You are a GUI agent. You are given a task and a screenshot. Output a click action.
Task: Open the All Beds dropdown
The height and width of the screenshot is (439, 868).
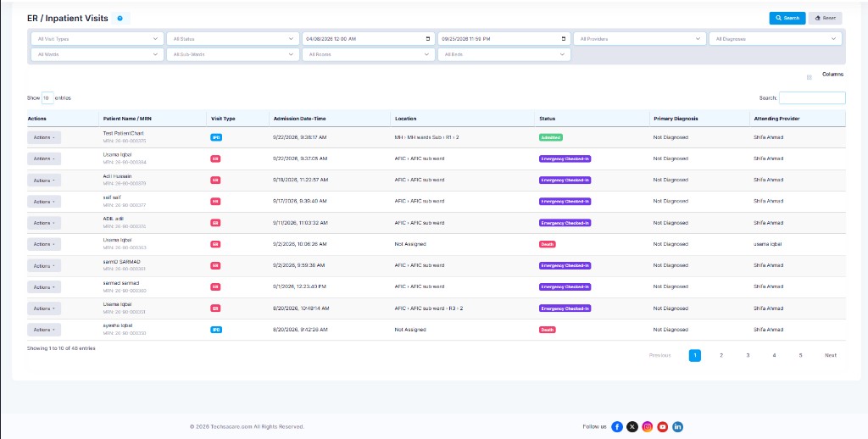click(x=504, y=54)
